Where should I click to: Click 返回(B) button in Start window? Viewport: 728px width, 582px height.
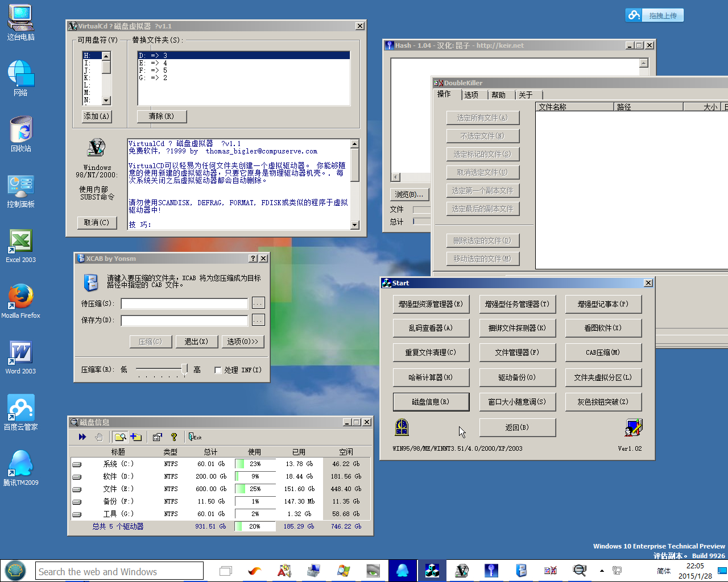click(x=518, y=427)
